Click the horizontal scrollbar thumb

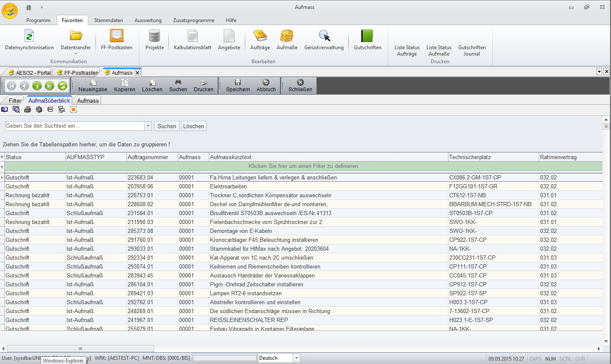click(x=80, y=349)
